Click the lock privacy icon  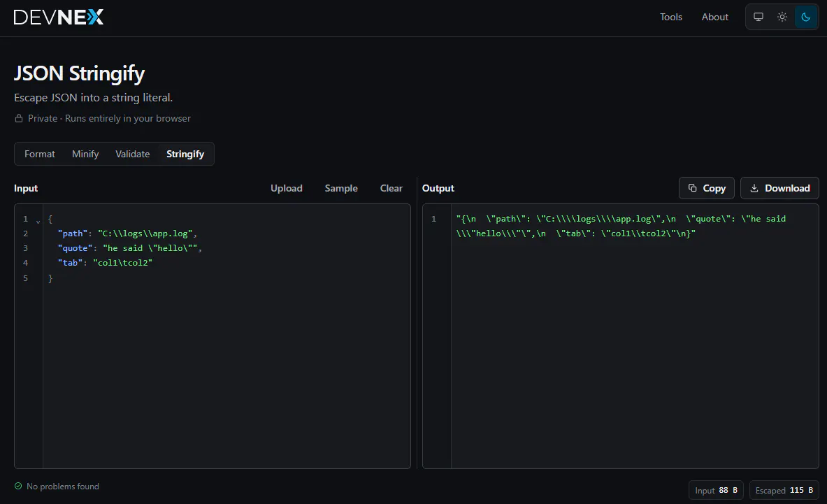click(18, 118)
